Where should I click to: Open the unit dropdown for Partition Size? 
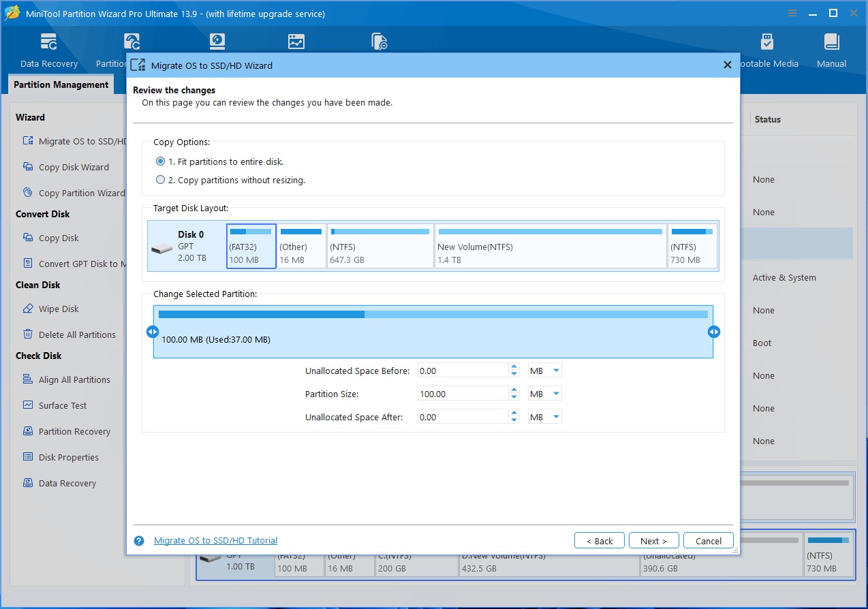(557, 394)
